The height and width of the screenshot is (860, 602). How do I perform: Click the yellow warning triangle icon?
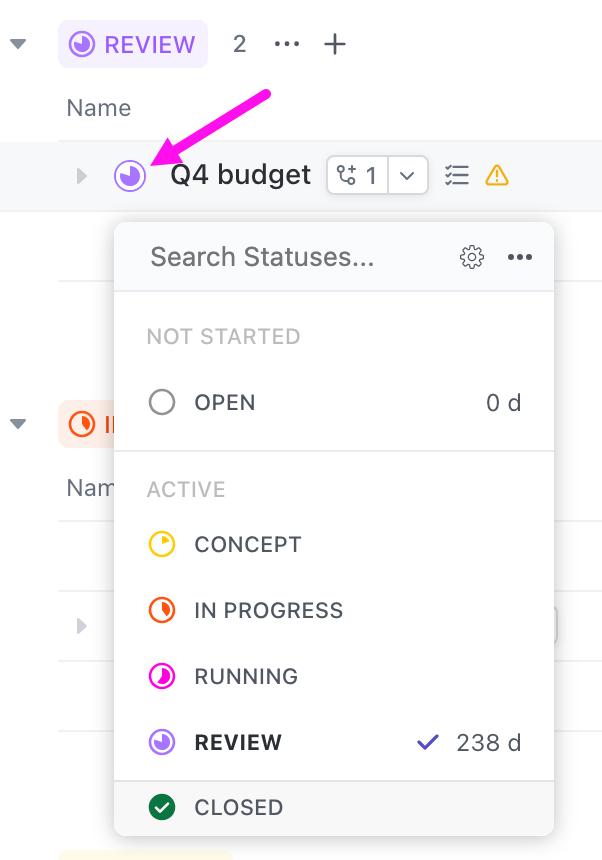497,176
